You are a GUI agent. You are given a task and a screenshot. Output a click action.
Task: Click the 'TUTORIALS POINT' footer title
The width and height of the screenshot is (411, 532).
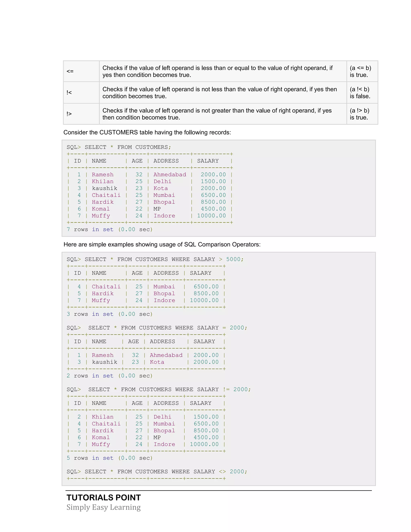tap(104, 497)
